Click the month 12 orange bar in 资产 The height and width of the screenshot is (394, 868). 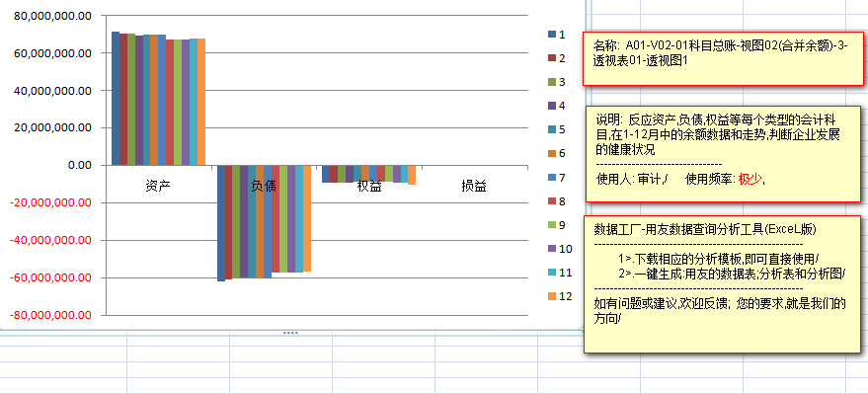(201, 102)
